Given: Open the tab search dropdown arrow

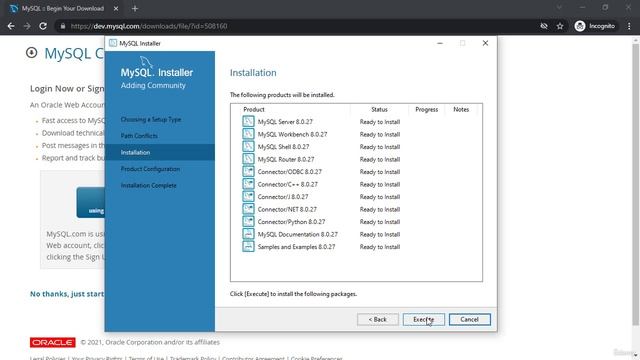Looking at the screenshot, I should tap(559, 7).
